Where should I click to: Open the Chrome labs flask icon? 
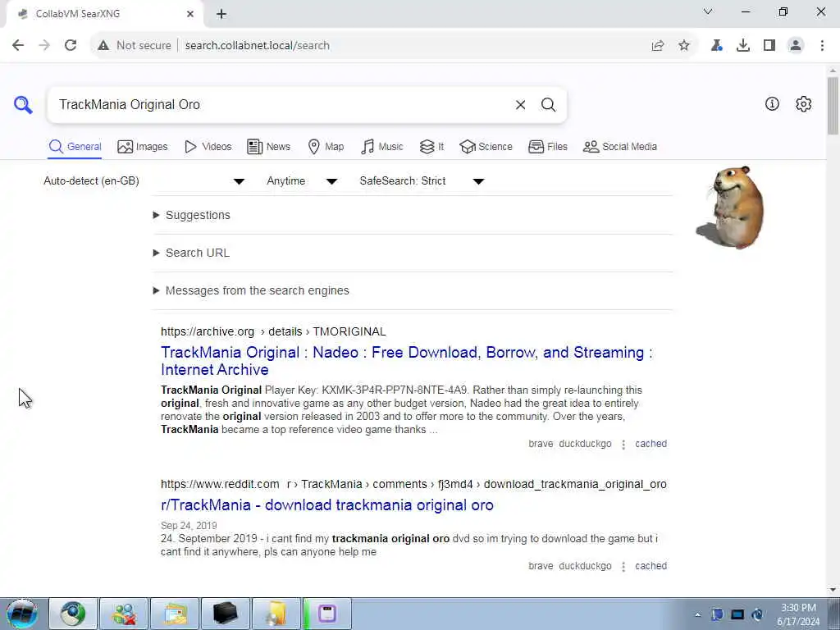pyautogui.click(x=717, y=46)
